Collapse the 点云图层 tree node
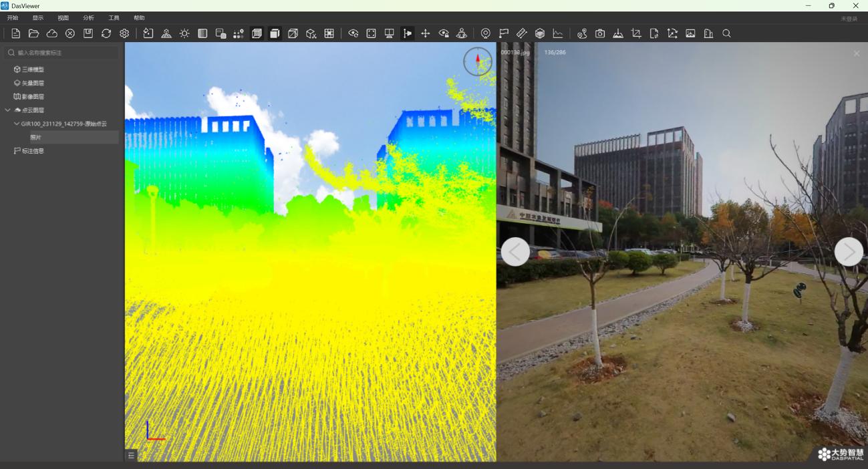Screen dimensions: 868x469 tap(8, 110)
